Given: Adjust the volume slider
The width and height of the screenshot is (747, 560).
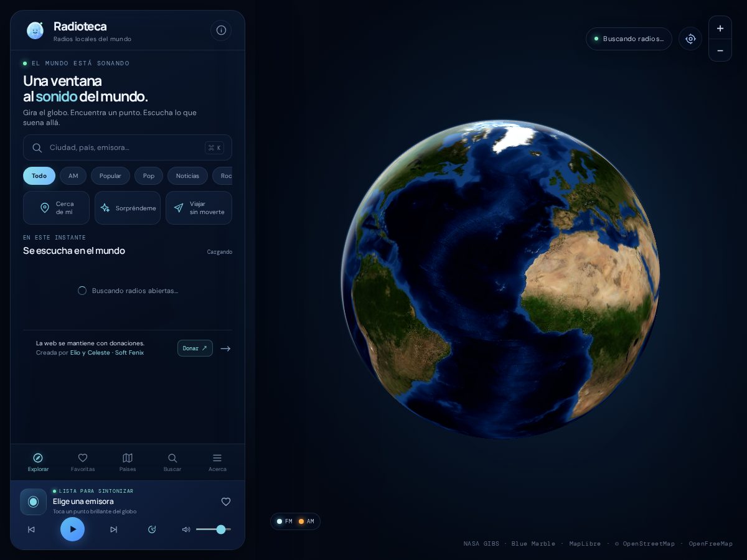Looking at the screenshot, I should click(214, 530).
